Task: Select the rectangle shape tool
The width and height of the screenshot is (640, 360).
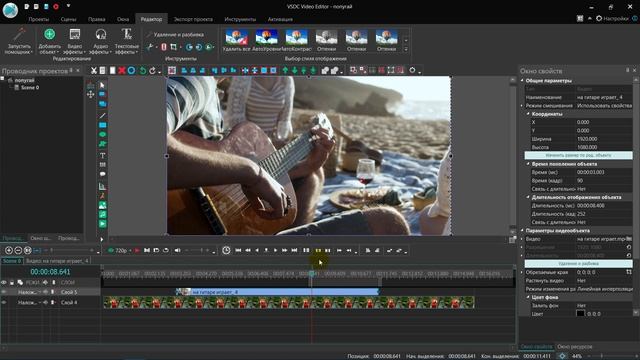Action: (102, 125)
